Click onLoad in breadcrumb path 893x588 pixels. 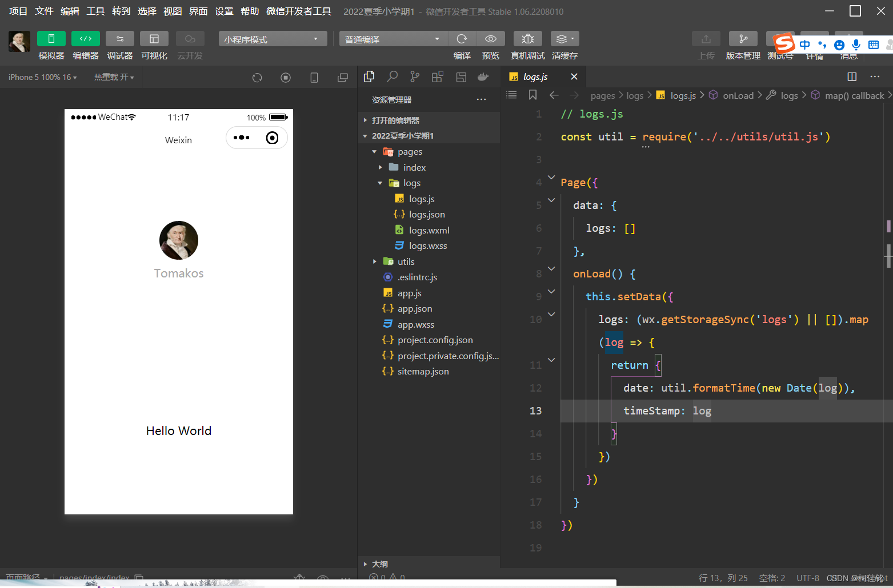click(738, 96)
